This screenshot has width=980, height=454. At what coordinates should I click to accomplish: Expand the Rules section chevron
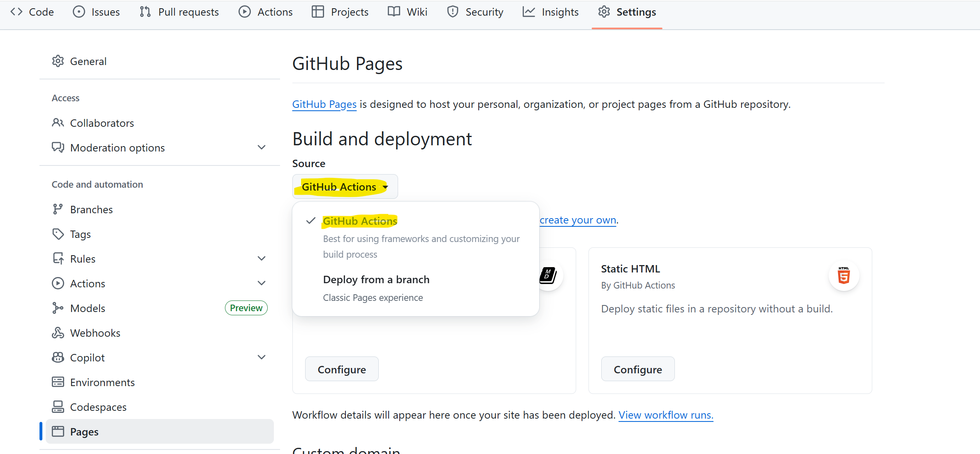pyautogui.click(x=262, y=258)
